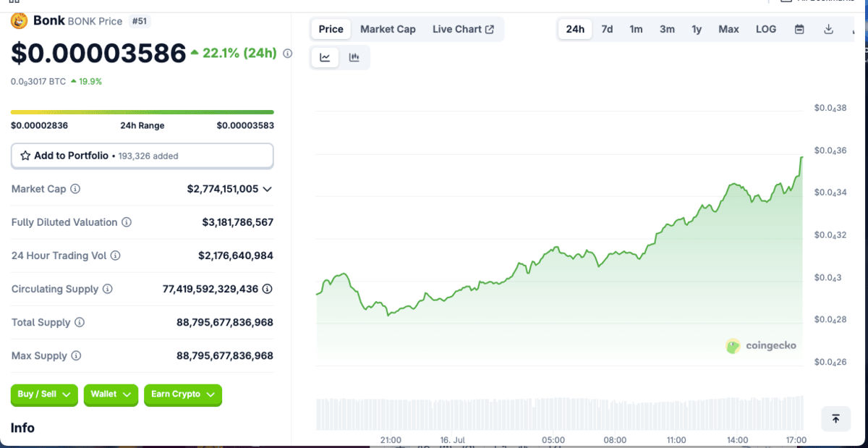Click info icon beside Circulating Supply label
Image resolution: width=868 pixels, height=448 pixels.
point(107,289)
